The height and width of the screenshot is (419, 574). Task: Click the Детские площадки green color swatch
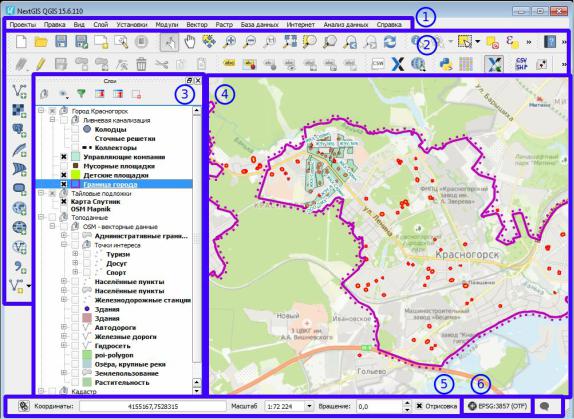point(75,175)
